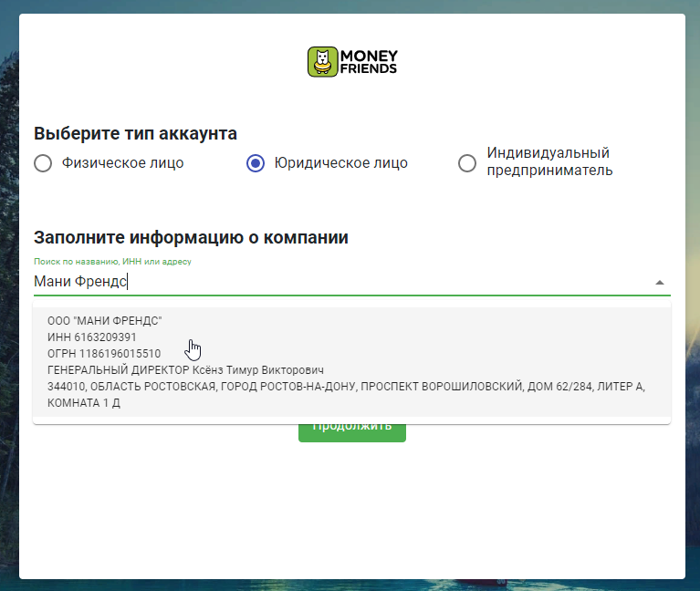Click the green Продолжить button
The height and width of the screenshot is (591, 700).
352,432
